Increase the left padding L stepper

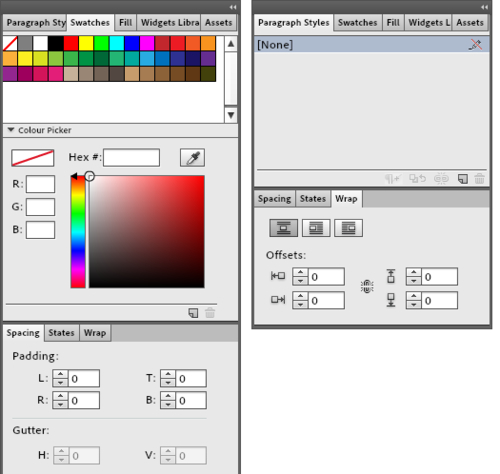point(60,374)
